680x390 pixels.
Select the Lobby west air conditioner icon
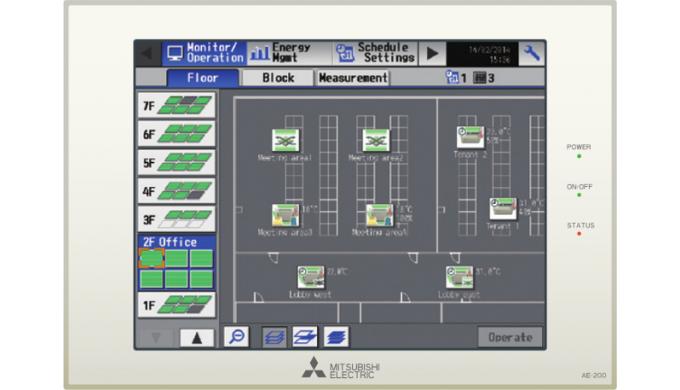311,277
